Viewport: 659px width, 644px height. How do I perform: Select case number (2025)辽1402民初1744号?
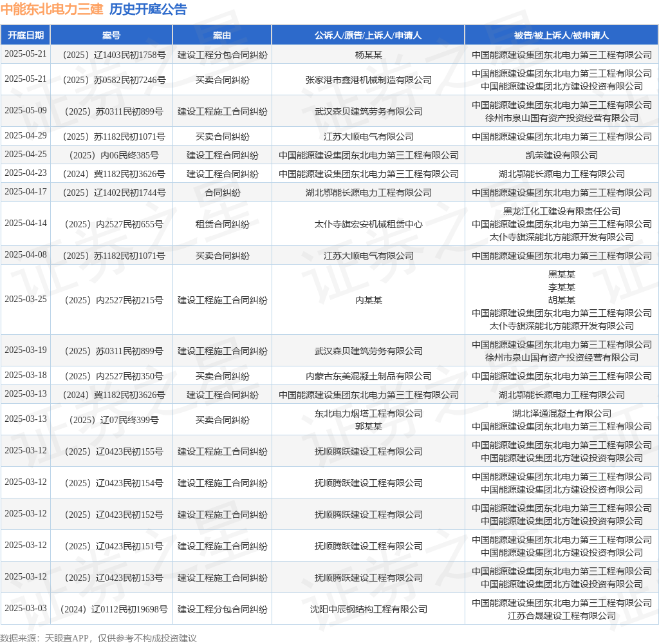pyautogui.click(x=113, y=193)
